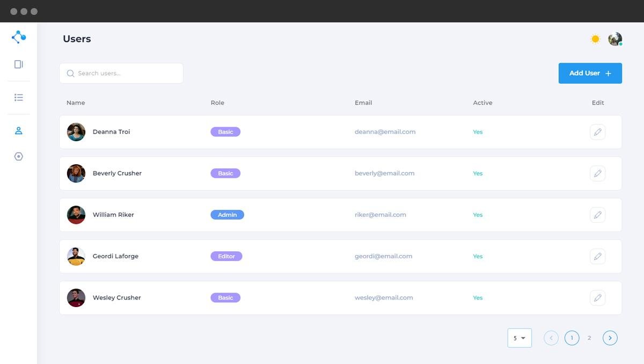This screenshot has width=644, height=364.
Task: Click the app logo in sidebar
Action: 18,37
